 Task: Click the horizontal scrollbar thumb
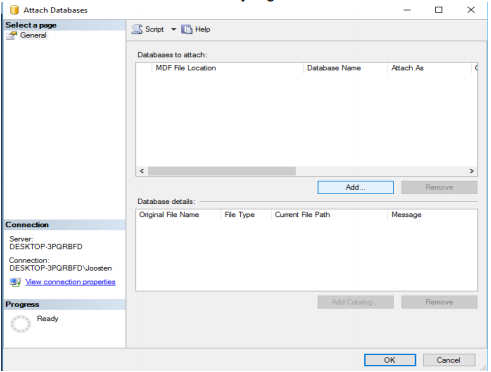coord(222,171)
